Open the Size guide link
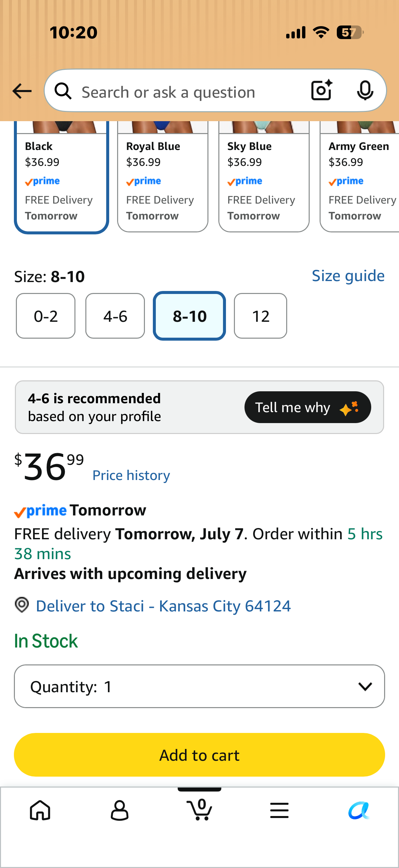 348,276
